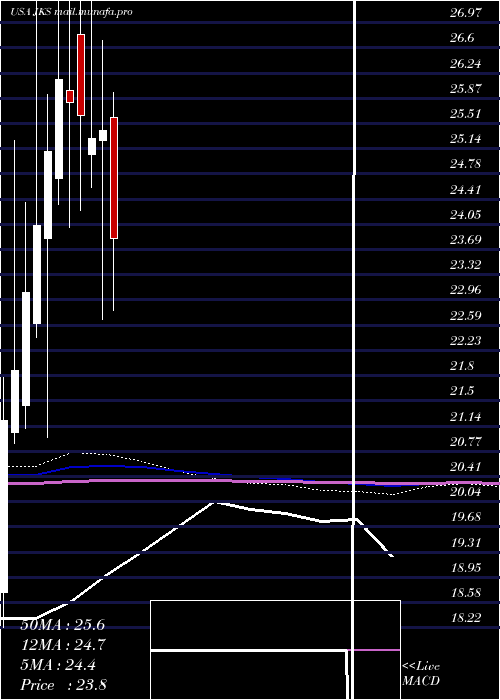The height and width of the screenshot is (700, 500).
Task: Click the 22.59 price axis label
Action: point(466,315)
